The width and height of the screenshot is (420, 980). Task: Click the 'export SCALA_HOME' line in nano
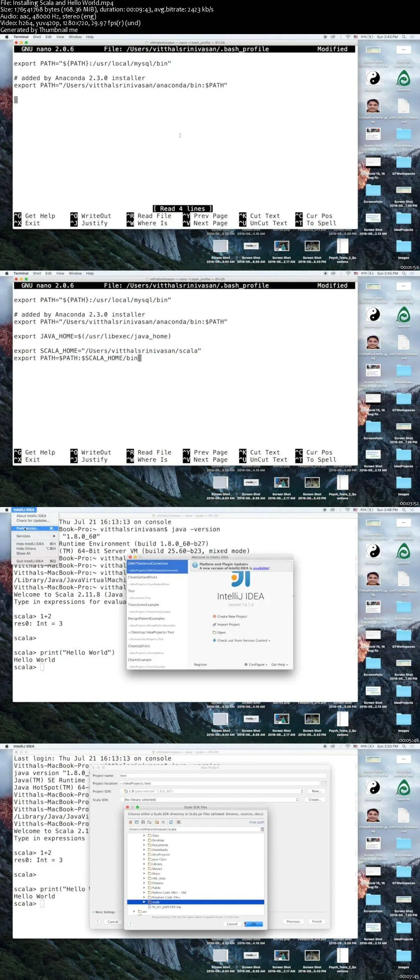tap(107, 351)
